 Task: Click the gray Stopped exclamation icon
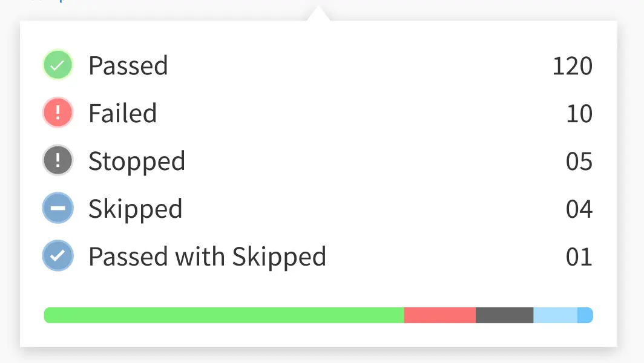tap(57, 161)
